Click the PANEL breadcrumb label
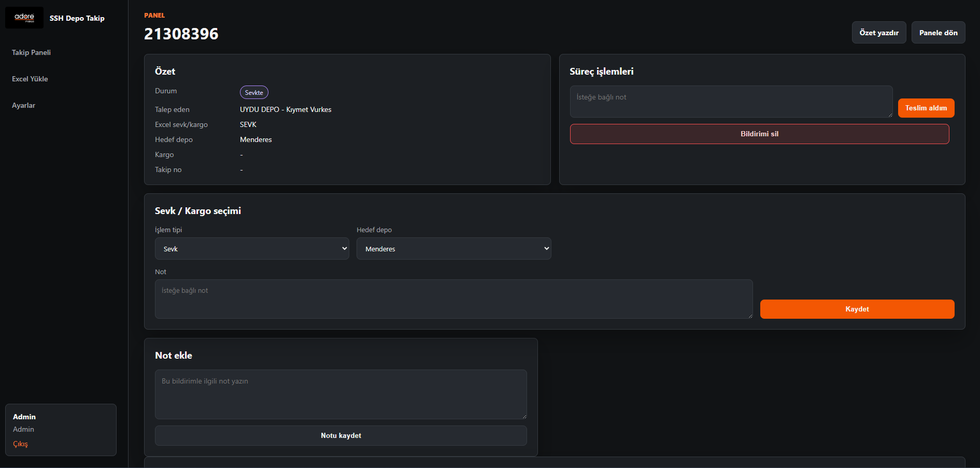This screenshot has height=468, width=980. 154,15
